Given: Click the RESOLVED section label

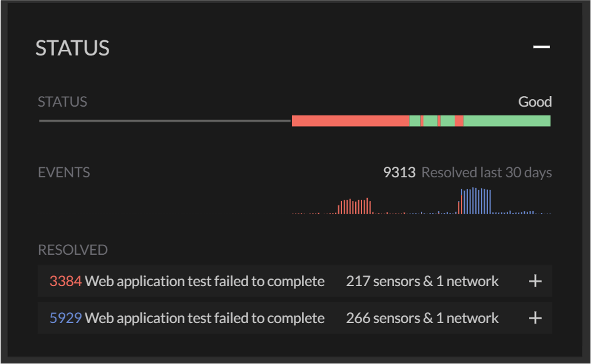Looking at the screenshot, I should pos(73,250).
